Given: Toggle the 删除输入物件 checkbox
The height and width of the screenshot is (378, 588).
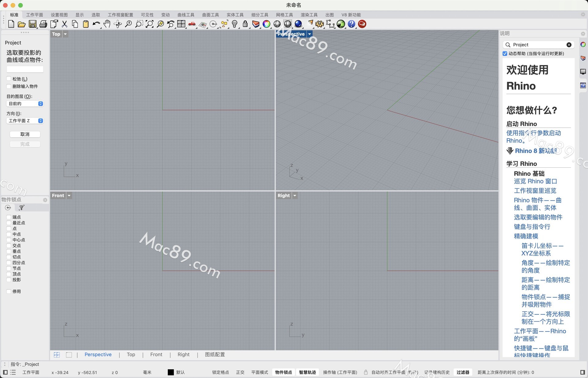Looking at the screenshot, I should pos(9,86).
